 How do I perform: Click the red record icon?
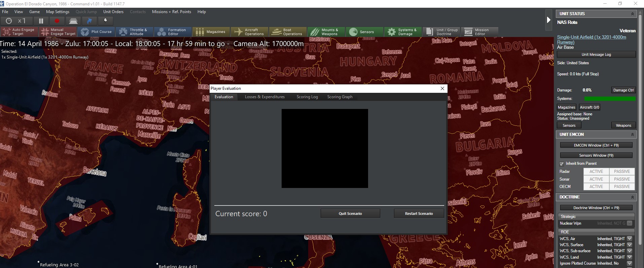click(57, 21)
